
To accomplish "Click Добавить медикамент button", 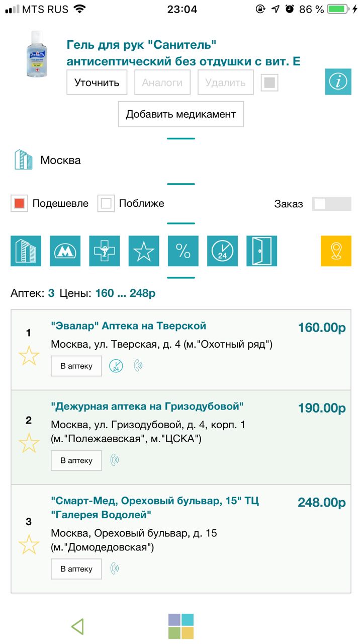I will click(x=181, y=114).
